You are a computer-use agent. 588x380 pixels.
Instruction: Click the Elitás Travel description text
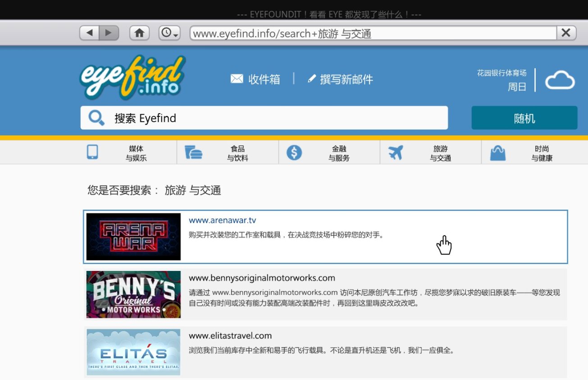pyautogui.click(x=321, y=350)
